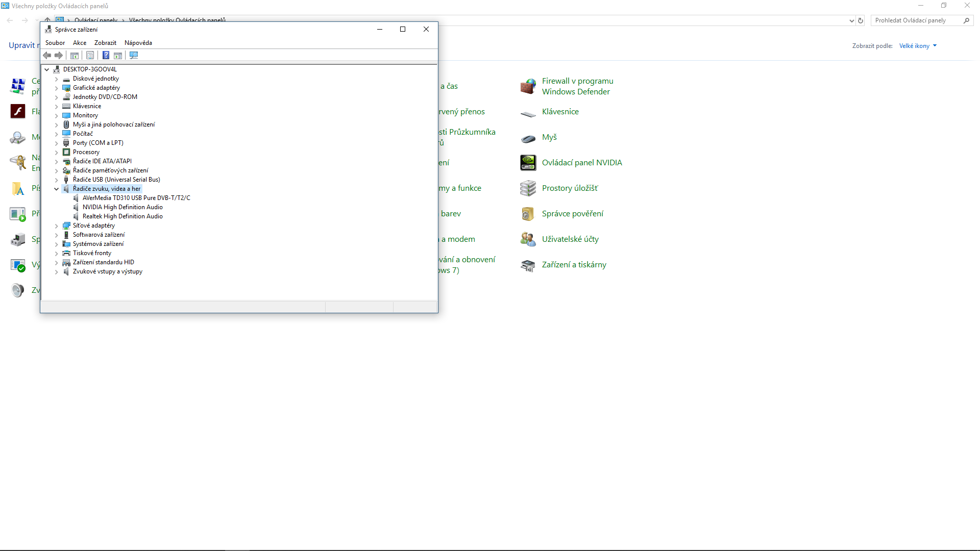Open the Zobrazit menu

105,43
